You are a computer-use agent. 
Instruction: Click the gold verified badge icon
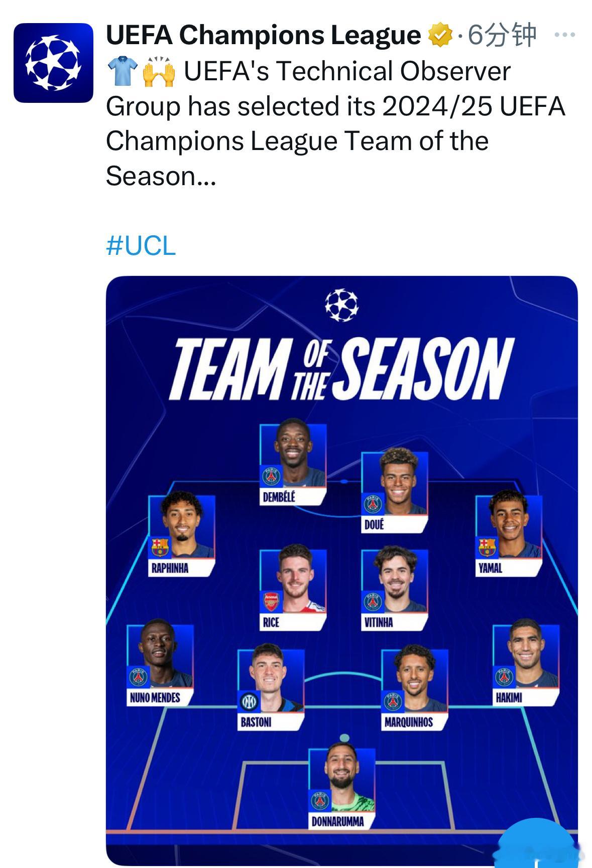click(440, 35)
